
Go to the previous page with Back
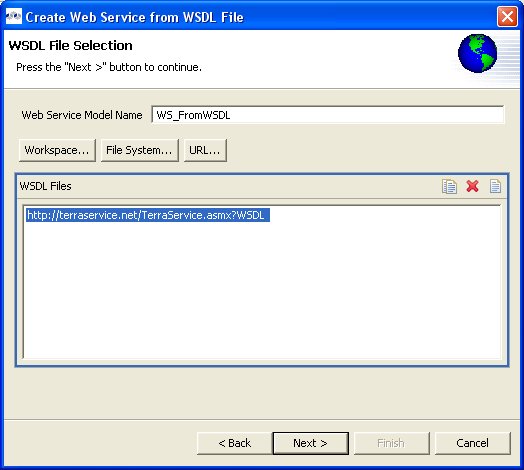coord(235,443)
